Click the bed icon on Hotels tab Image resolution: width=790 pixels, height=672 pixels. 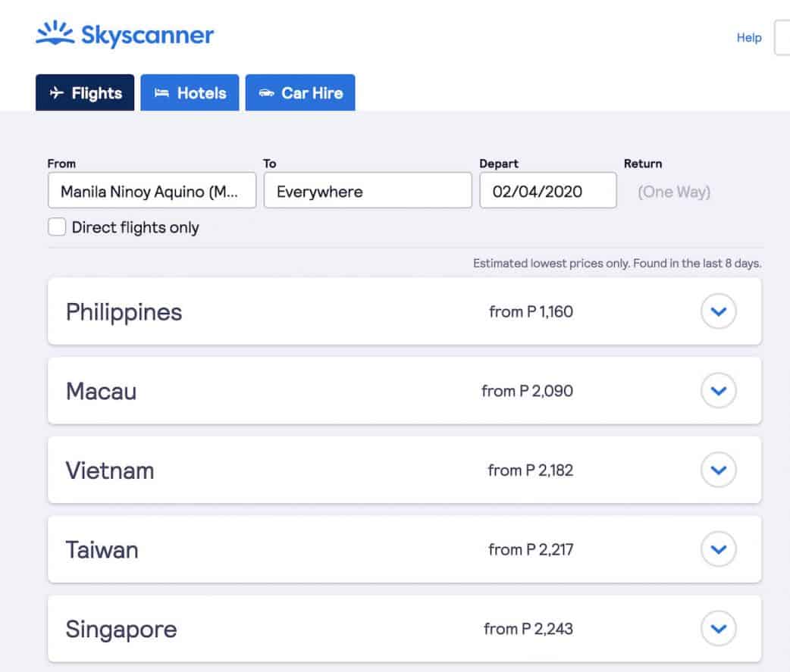pyautogui.click(x=161, y=93)
